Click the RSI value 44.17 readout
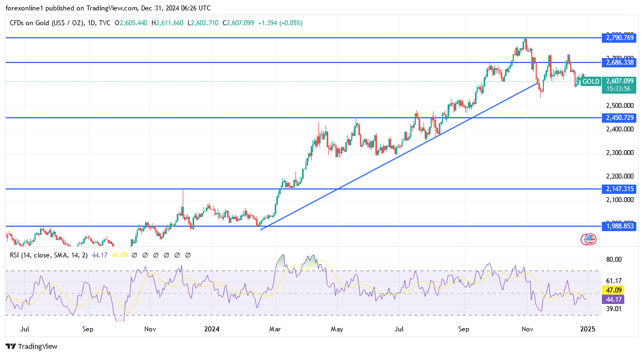 [100, 255]
